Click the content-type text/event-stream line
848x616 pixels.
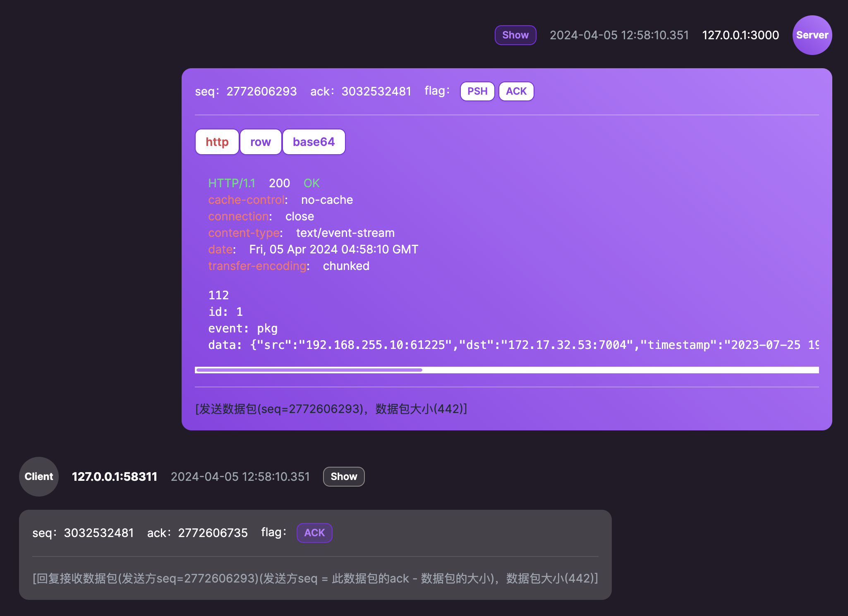301,233
